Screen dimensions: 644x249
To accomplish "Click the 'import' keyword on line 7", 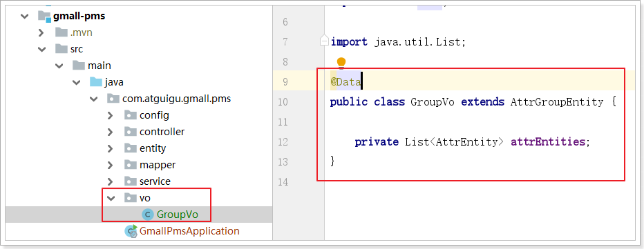I will point(349,42).
